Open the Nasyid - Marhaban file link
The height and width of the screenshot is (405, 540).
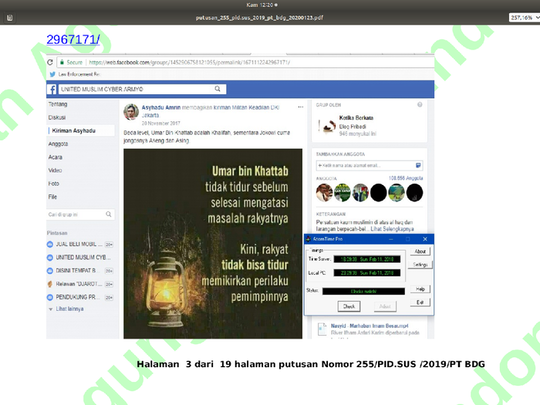click(x=370, y=325)
